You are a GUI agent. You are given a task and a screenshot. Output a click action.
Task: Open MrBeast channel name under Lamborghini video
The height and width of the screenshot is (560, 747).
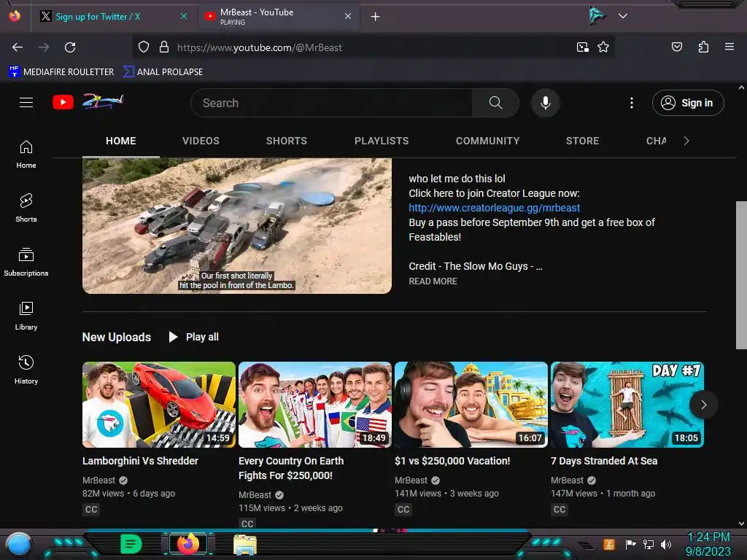pyautogui.click(x=98, y=481)
